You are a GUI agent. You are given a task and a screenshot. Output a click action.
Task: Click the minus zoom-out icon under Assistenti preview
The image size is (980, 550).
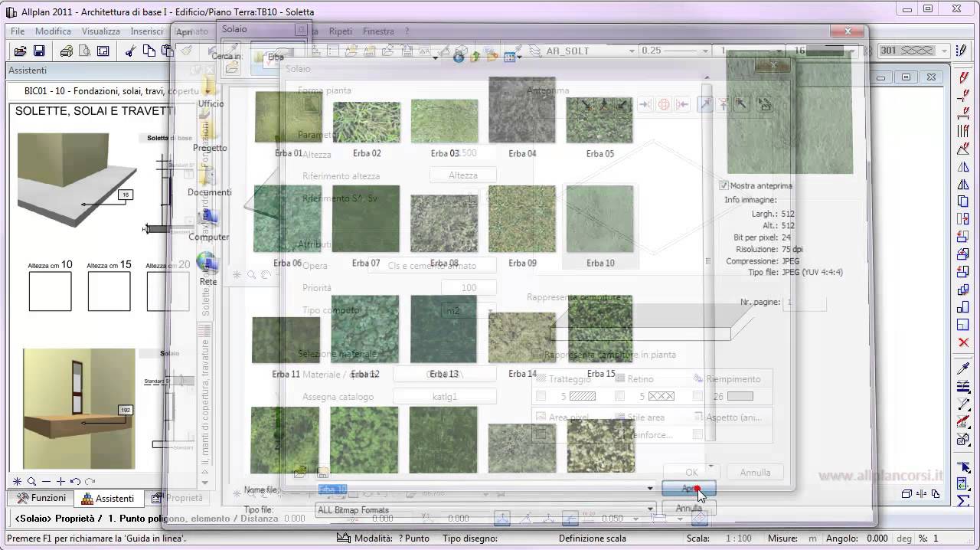[46, 482]
